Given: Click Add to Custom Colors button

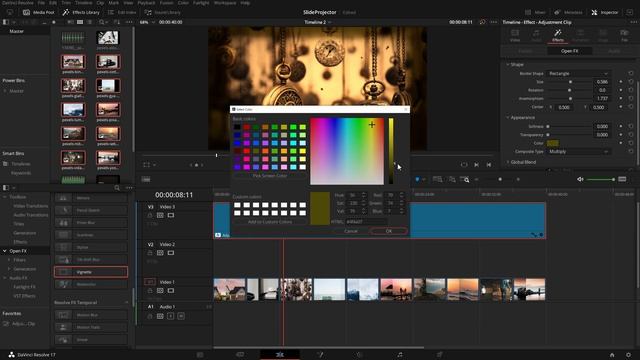Looking at the screenshot, I should (x=270, y=222).
